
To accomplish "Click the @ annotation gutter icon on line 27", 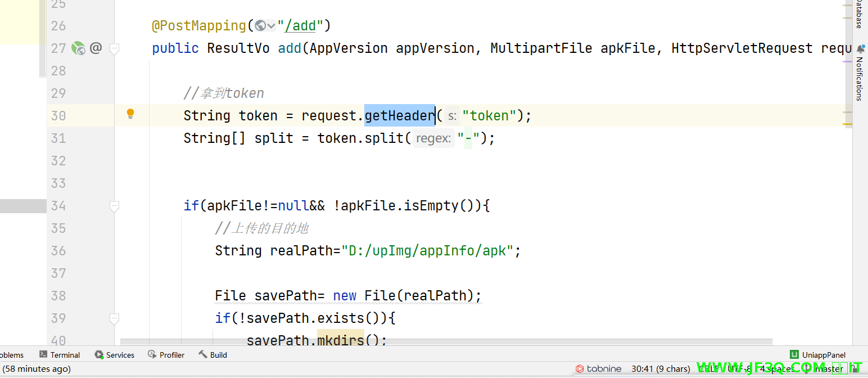I will [96, 48].
